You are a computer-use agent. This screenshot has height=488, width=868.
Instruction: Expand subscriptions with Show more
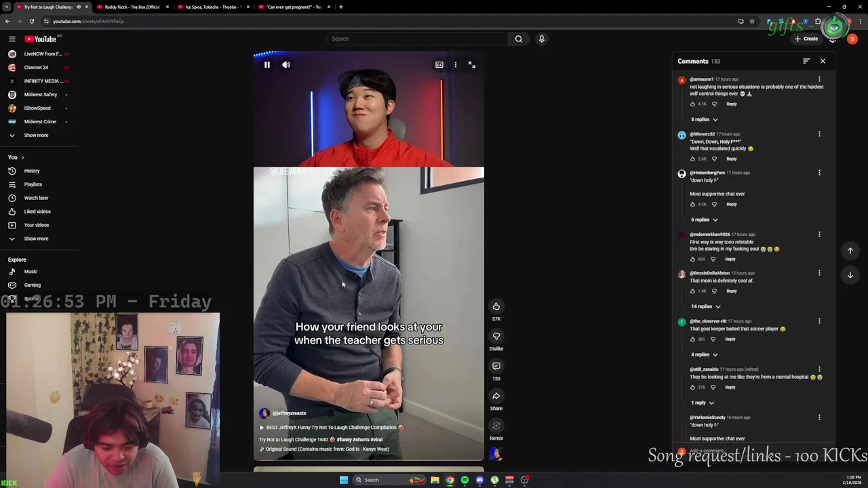36,135
